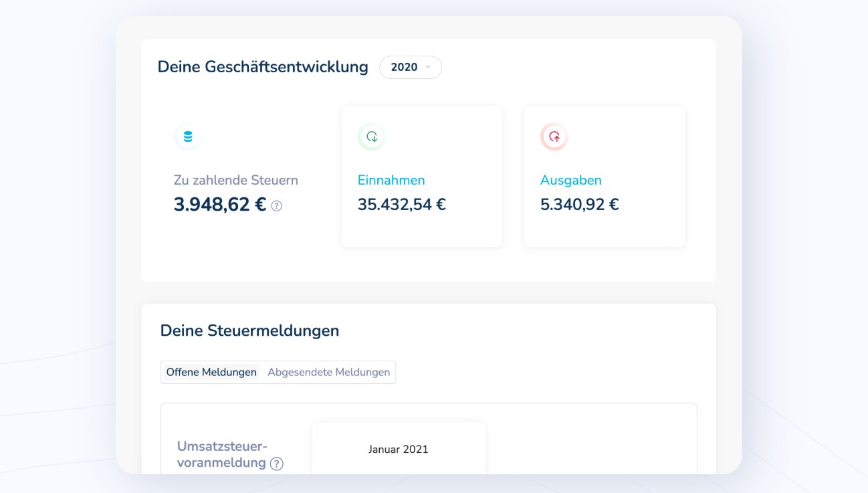Open the Ausgaben link

pos(571,180)
